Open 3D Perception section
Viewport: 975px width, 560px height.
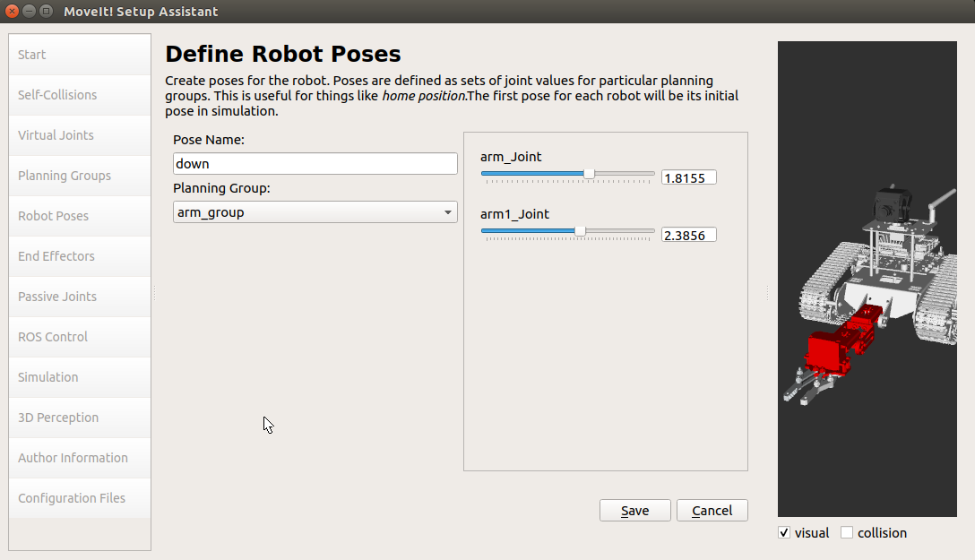coord(80,418)
